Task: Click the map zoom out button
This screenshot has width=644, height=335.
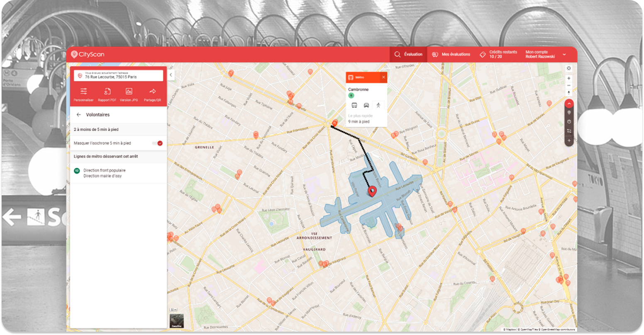Action: tap(568, 85)
